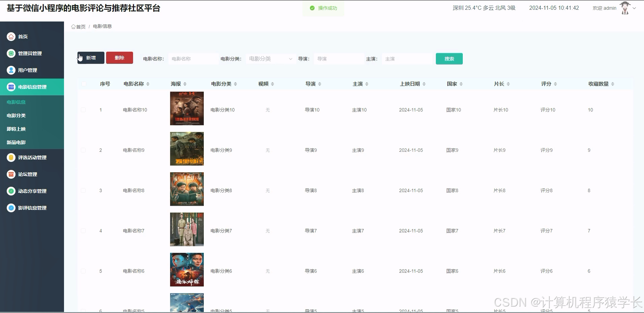Click the 序号 column header
The image size is (644, 313).
coord(105,84)
